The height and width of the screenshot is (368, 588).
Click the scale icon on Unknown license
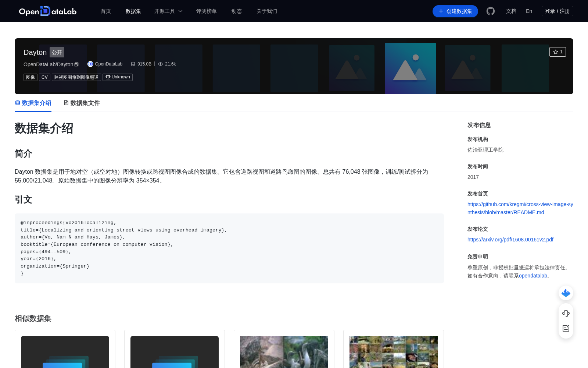point(108,77)
